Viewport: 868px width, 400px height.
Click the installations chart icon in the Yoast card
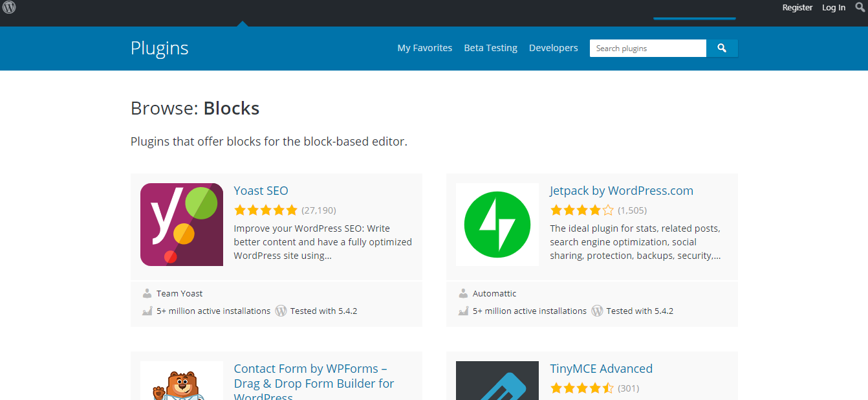coord(147,311)
